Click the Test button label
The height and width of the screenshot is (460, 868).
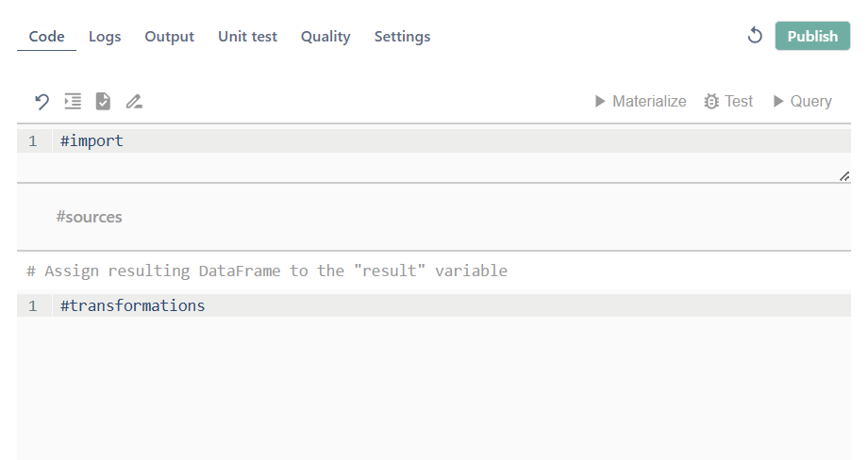pyautogui.click(x=739, y=101)
